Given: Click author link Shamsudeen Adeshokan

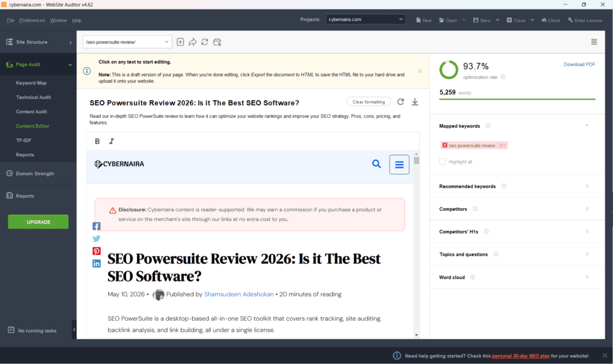Looking at the screenshot, I should point(239,294).
